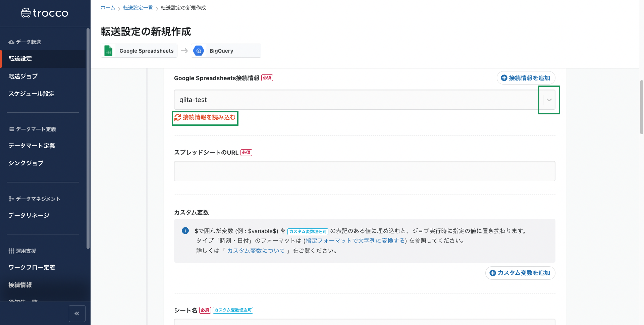The height and width of the screenshot is (325, 644).
Task: Click the 必須 badge beside スプレッドシートのURL
Action: tap(246, 153)
